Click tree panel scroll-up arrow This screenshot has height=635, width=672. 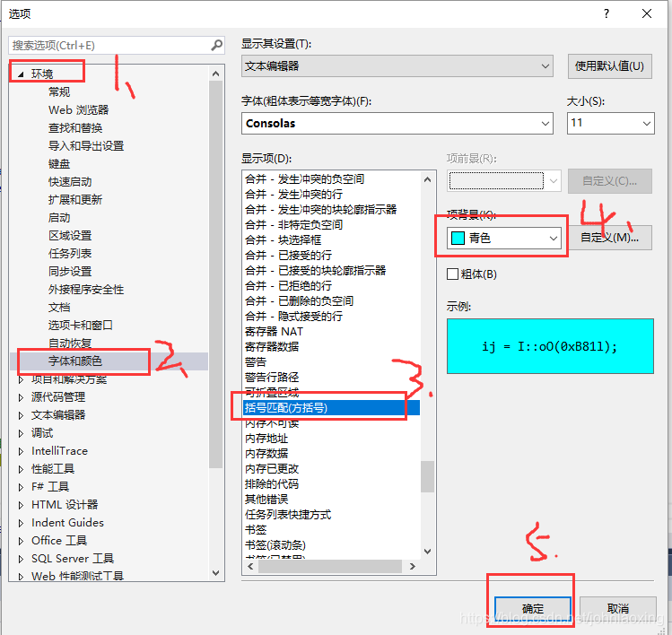tap(215, 74)
